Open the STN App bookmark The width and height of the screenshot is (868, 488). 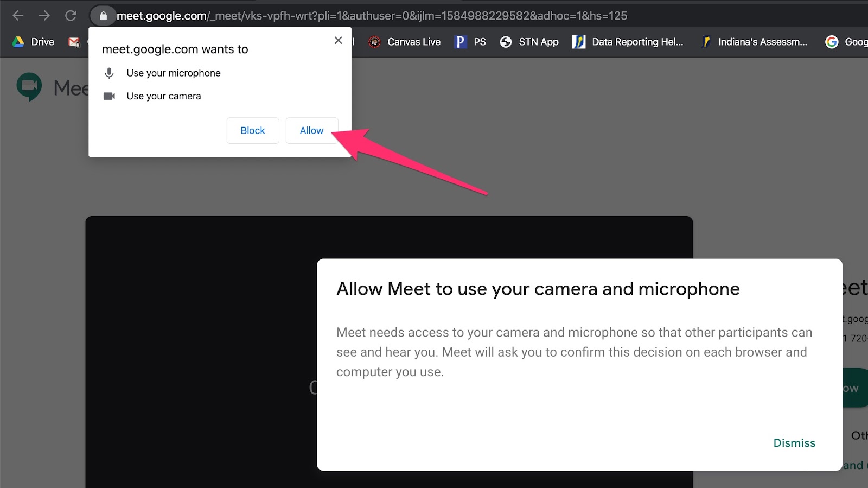click(529, 42)
